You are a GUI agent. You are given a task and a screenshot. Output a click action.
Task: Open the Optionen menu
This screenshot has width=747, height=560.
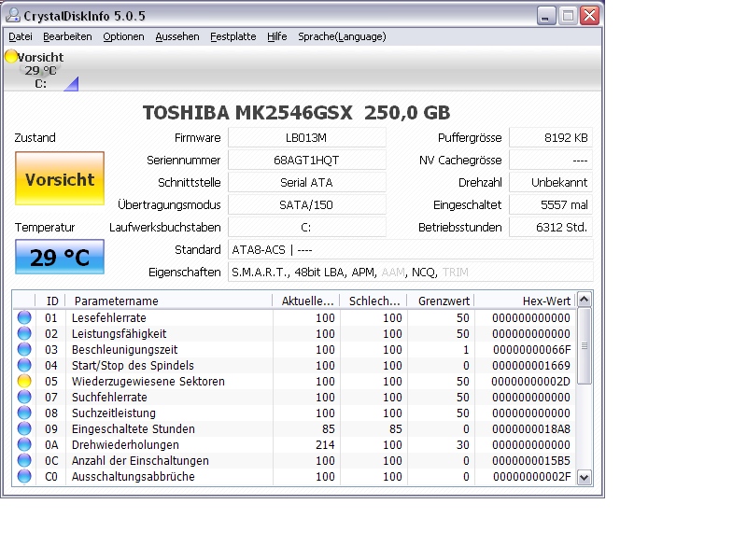tap(123, 36)
